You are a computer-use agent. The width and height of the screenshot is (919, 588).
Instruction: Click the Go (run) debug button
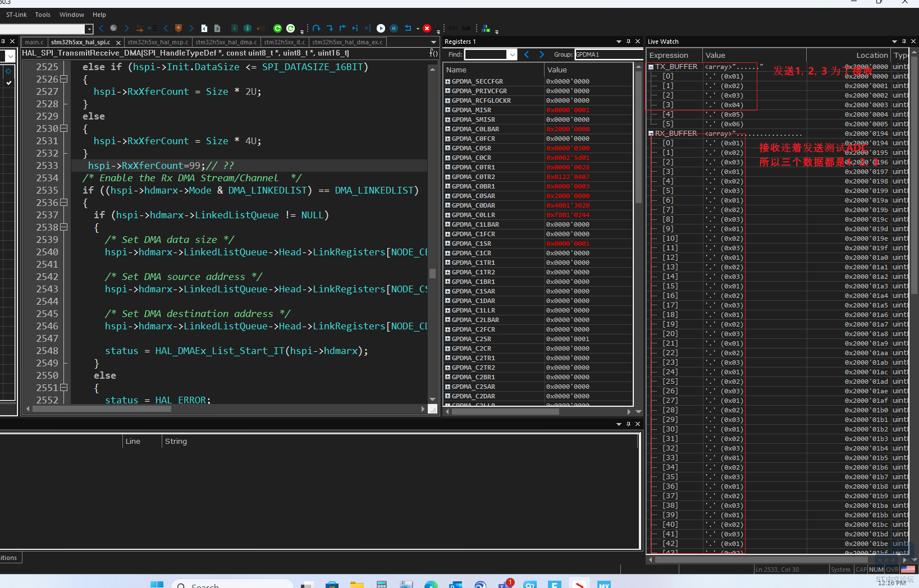tap(381, 28)
